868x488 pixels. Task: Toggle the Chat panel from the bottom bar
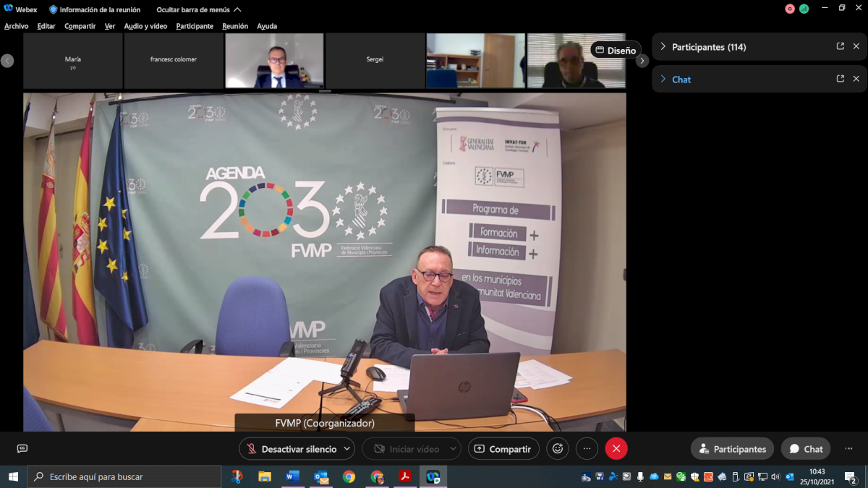(x=806, y=449)
